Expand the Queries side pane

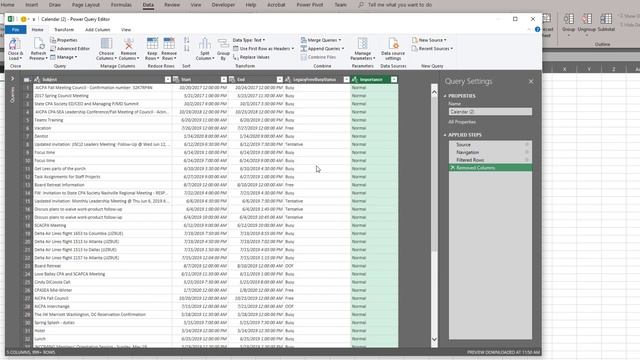tap(12, 78)
